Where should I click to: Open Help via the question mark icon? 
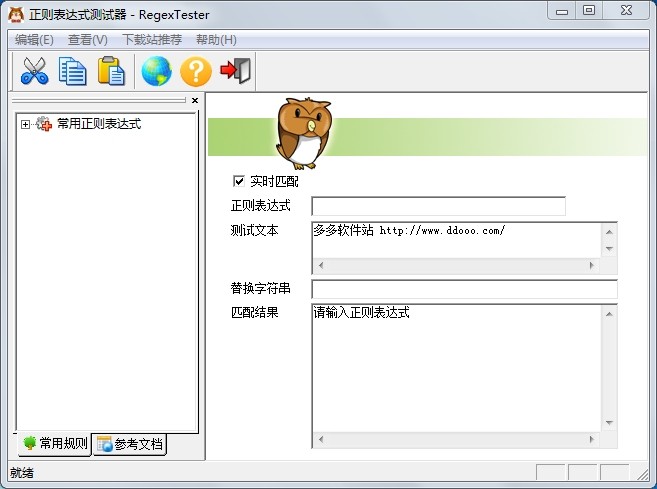coord(196,72)
